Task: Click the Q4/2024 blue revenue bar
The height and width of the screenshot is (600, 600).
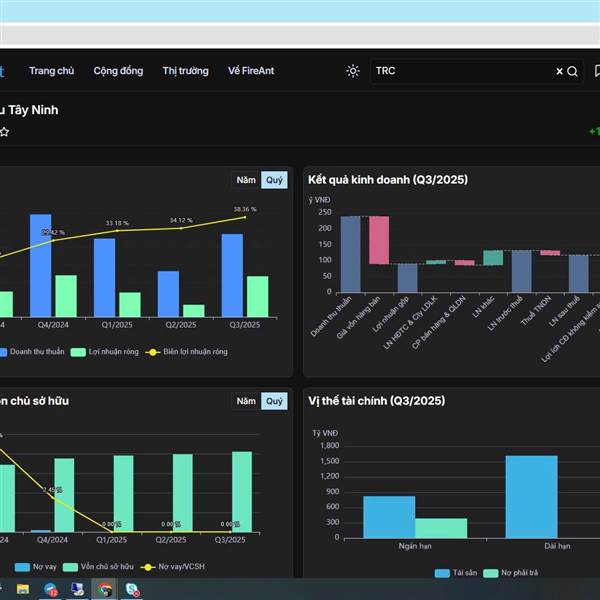Action: (x=41, y=266)
